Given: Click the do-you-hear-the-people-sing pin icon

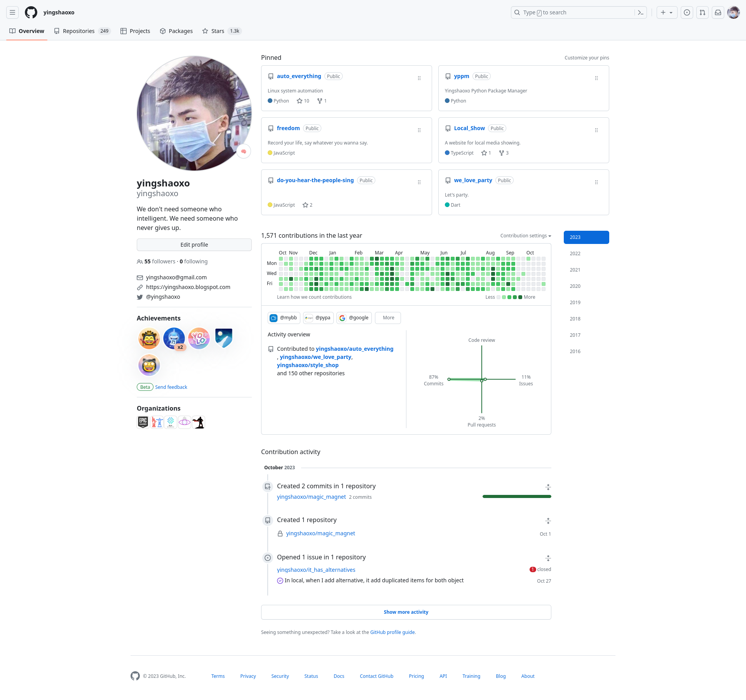Looking at the screenshot, I should point(420,183).
